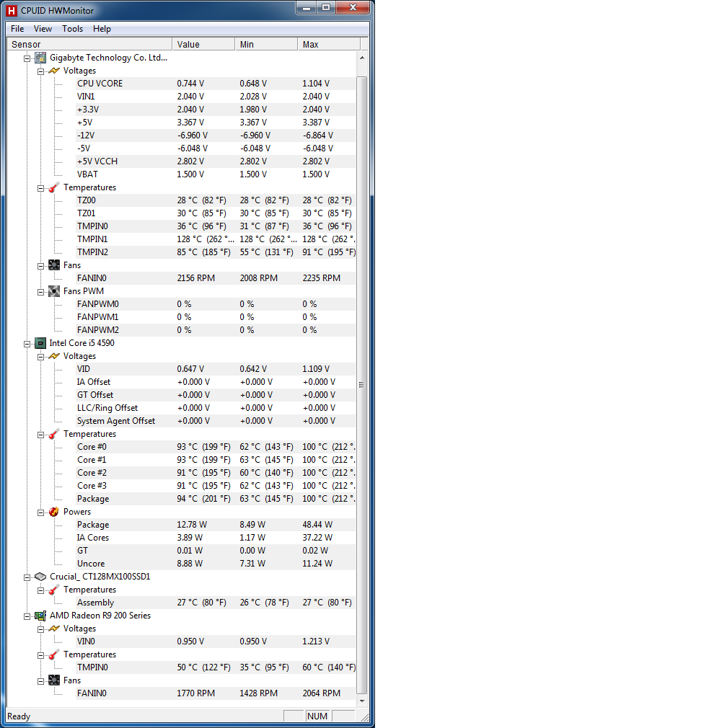Select the VIN0 Radeon voltage row
Image resolution: width=727 pixels, height=728 pixels.
click(x=216, y=642)
